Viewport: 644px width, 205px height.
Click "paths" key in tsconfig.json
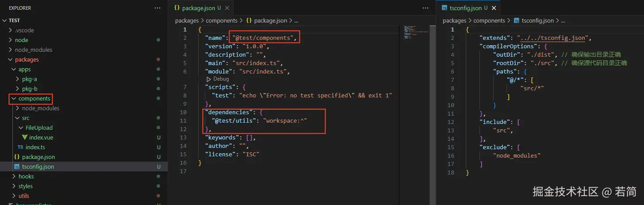505,71
